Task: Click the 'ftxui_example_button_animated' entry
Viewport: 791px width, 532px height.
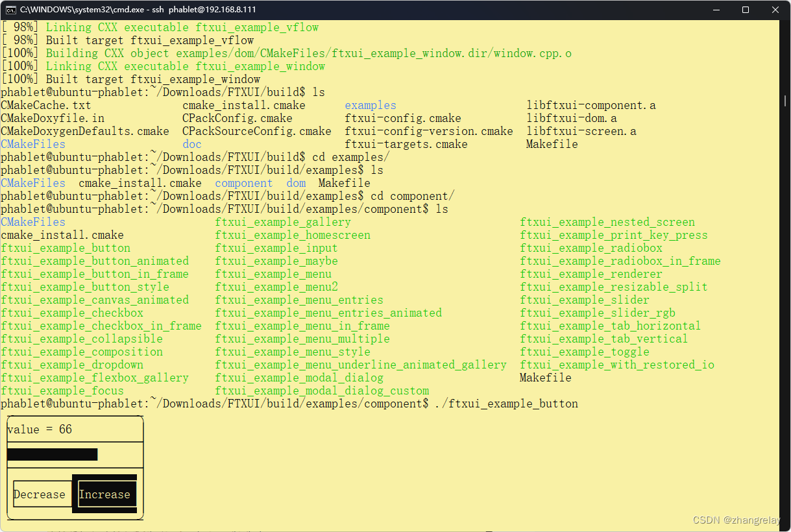Action: [x=95, y=261]
